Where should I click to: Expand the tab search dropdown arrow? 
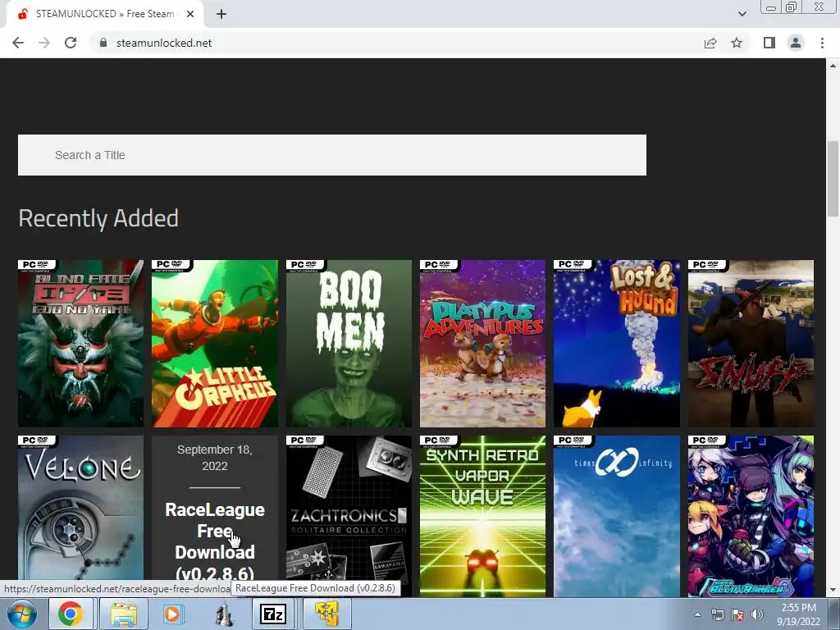[x=742, y=15]
